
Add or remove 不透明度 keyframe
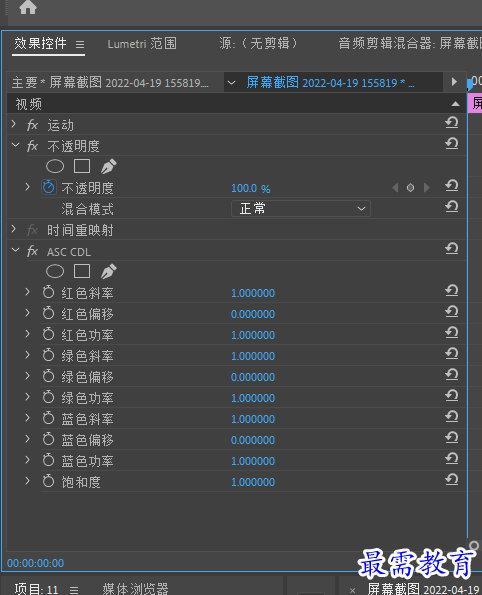point(410,187)
